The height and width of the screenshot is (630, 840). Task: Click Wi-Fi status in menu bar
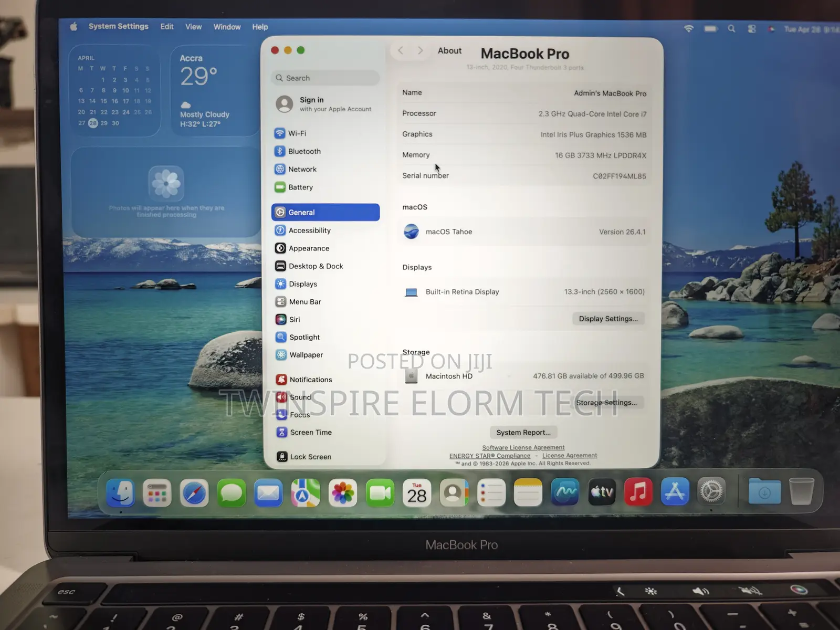click(688, 29)
